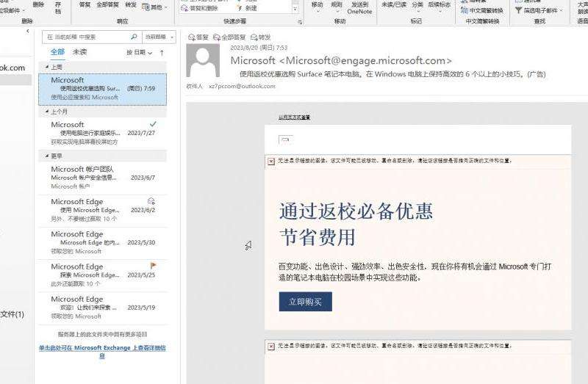Click the small logo placeholder in the email header
Screen dimensions: 588x384
pyautogui.click(x=285, y=140)
